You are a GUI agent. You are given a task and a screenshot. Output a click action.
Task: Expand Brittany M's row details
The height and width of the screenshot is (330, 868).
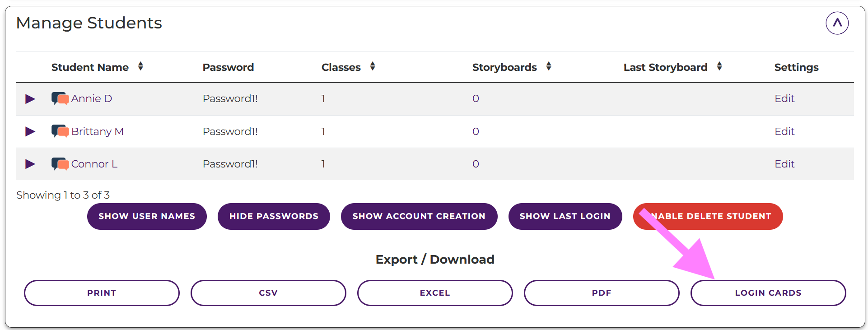pos(30,131)
